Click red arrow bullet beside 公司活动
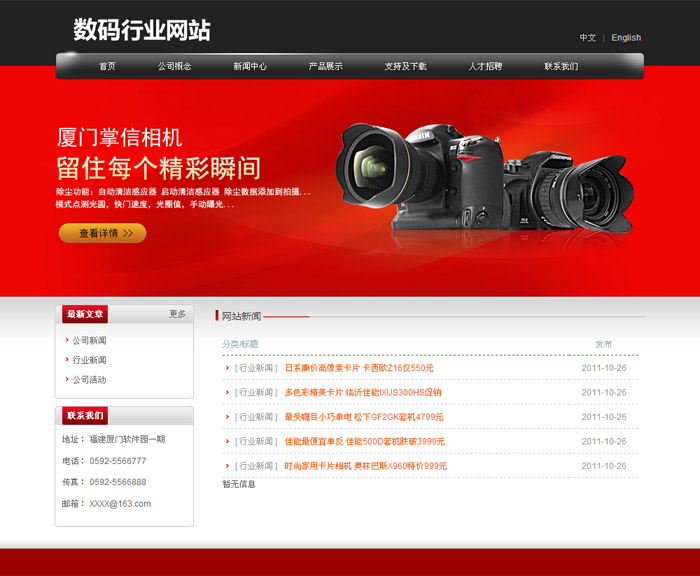The image size is (700, 576). (x=67, y=379)
